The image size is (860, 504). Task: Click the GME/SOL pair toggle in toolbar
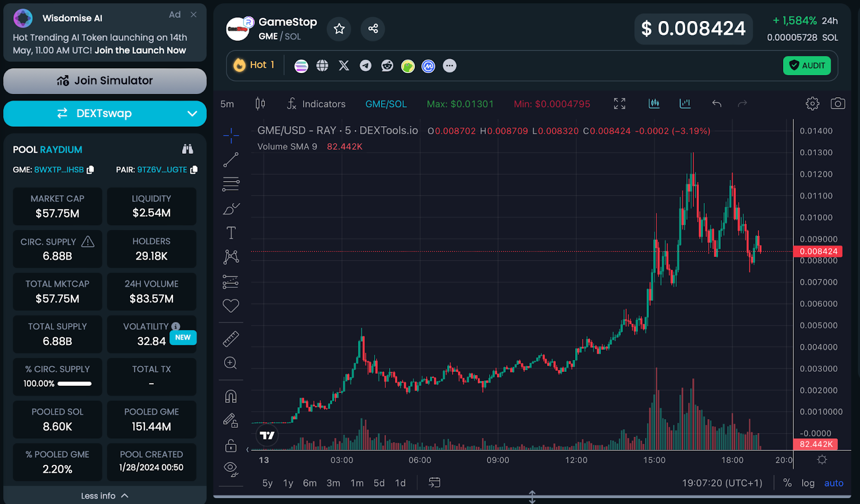click(386, 104)
